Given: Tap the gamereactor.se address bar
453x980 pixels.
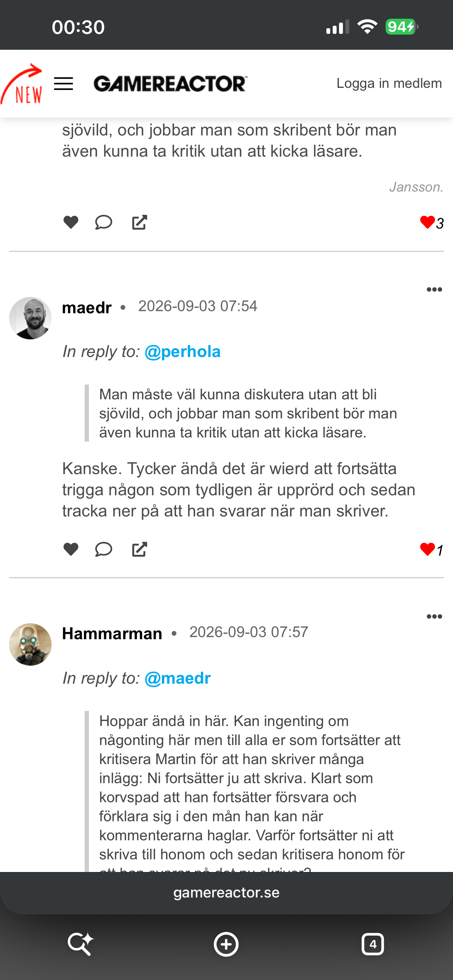Looking at the screenshot, I should pyautogui.click(x=226, y=893).
